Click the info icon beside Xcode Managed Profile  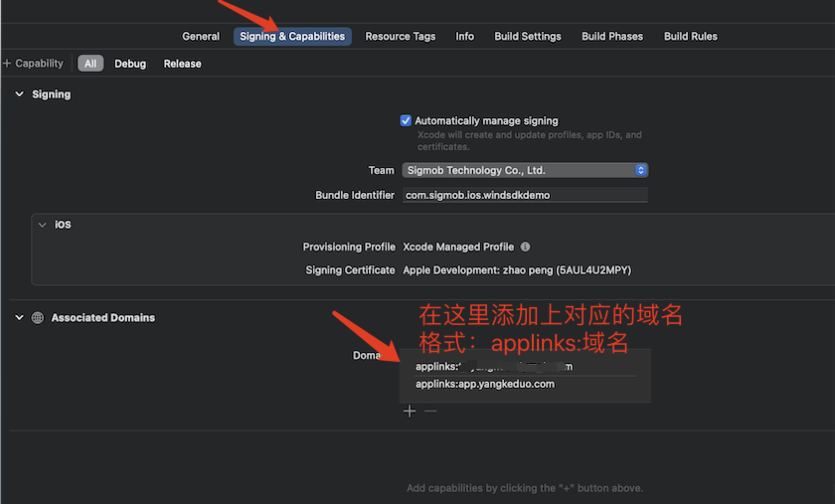click(525, 247)
